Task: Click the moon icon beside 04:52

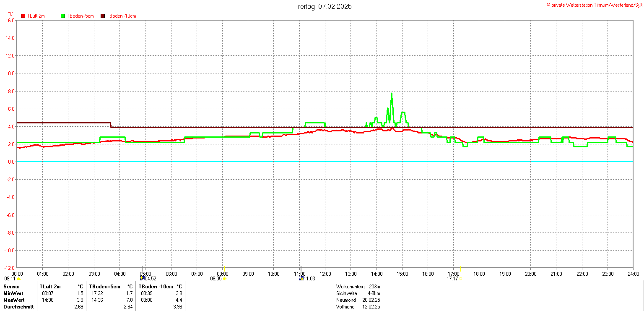Action: (142, 278)
